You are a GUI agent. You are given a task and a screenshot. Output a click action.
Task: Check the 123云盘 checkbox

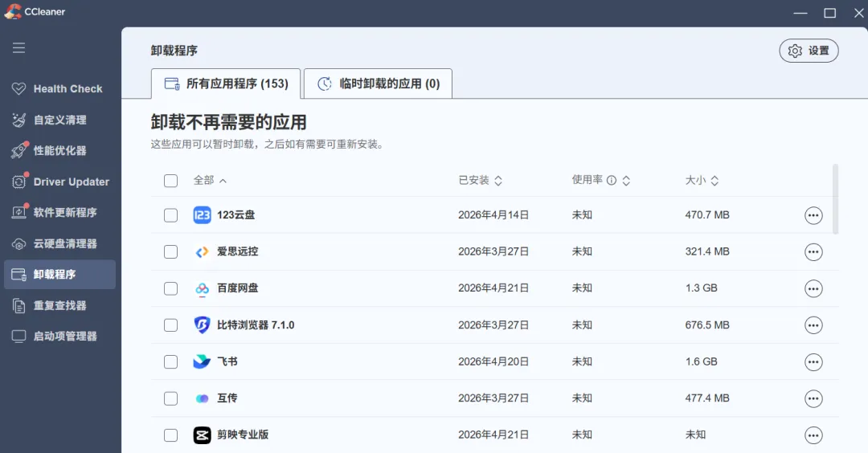tap(170, 215)
